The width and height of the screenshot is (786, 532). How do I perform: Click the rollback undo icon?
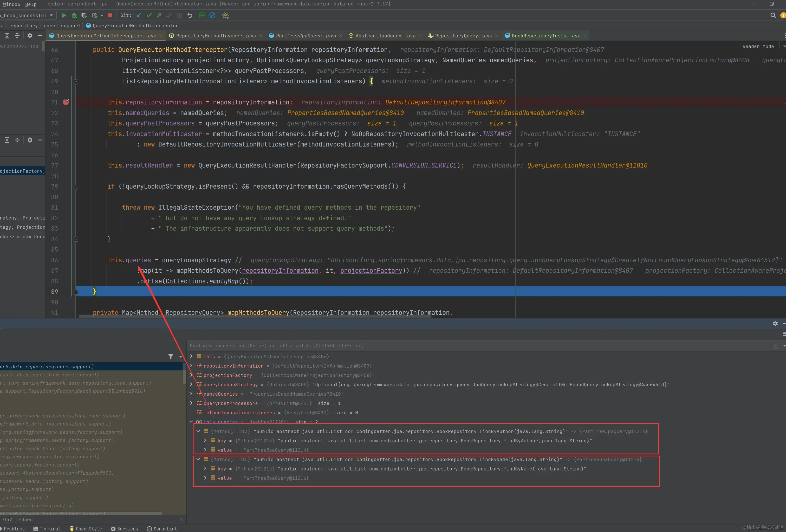[x=190, y=15]
